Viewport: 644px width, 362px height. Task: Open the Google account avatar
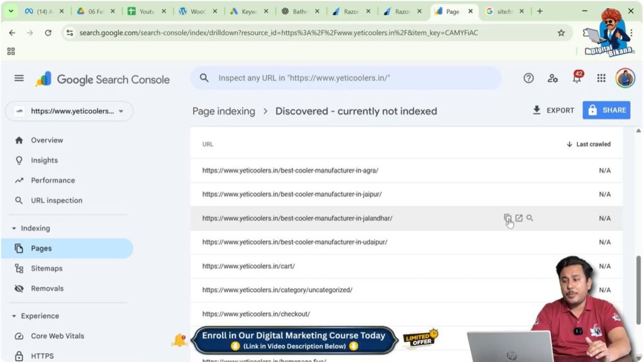point(625,78)
